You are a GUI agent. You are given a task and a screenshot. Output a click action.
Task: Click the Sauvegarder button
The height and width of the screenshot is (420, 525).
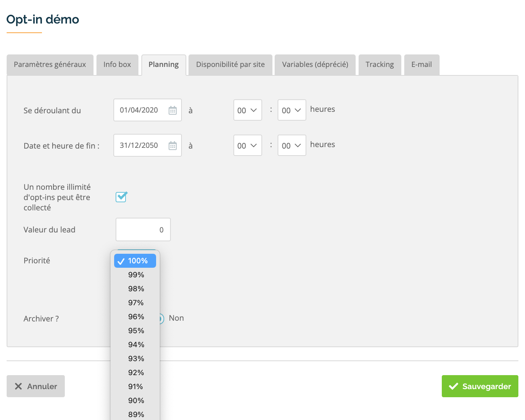[x=480, y=386]
